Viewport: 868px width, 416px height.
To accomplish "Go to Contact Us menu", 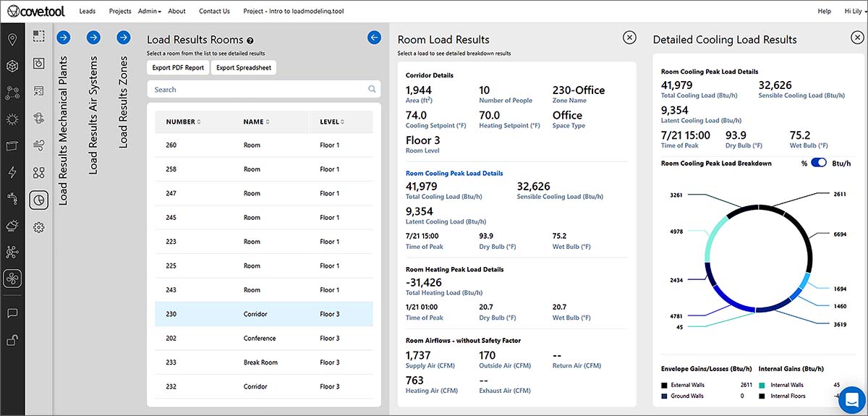I will pos(214,12).
